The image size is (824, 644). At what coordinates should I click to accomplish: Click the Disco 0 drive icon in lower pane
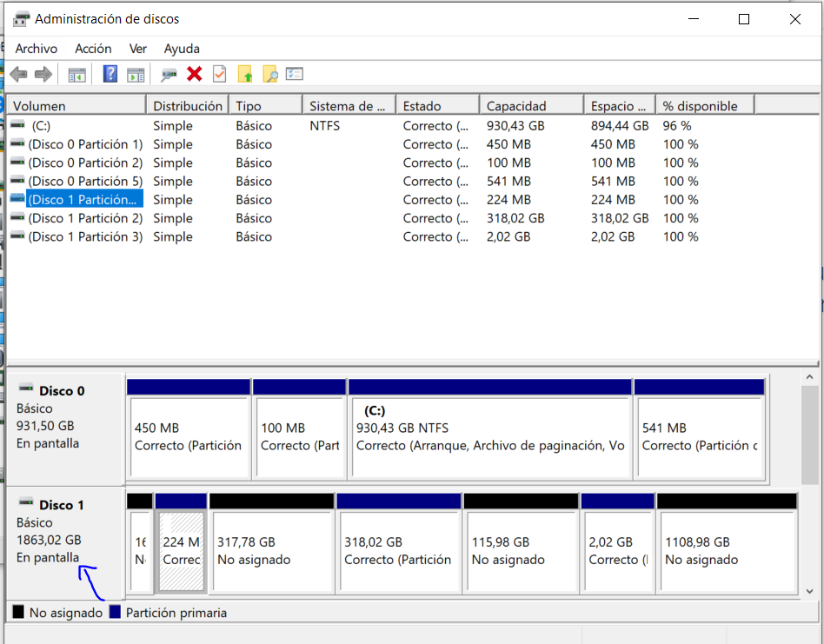pyautogui.click(x=26, y=388)
